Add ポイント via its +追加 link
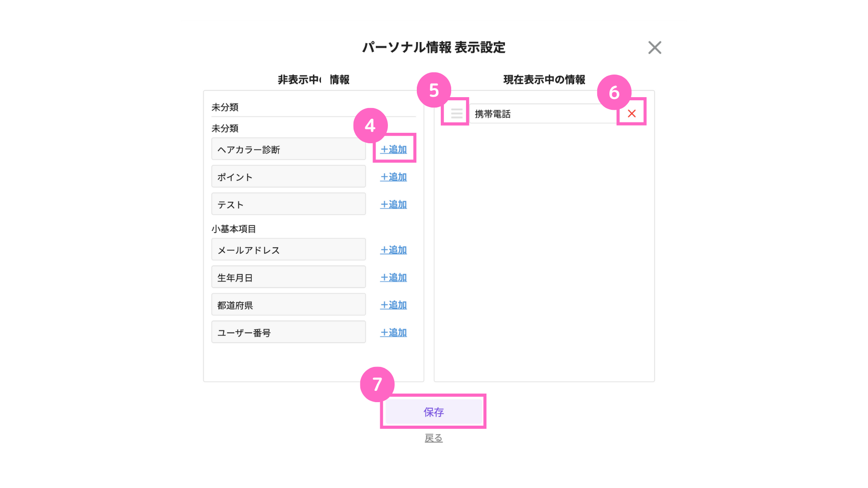This screenshot has width=868, height=488. (x=393, y=177)
